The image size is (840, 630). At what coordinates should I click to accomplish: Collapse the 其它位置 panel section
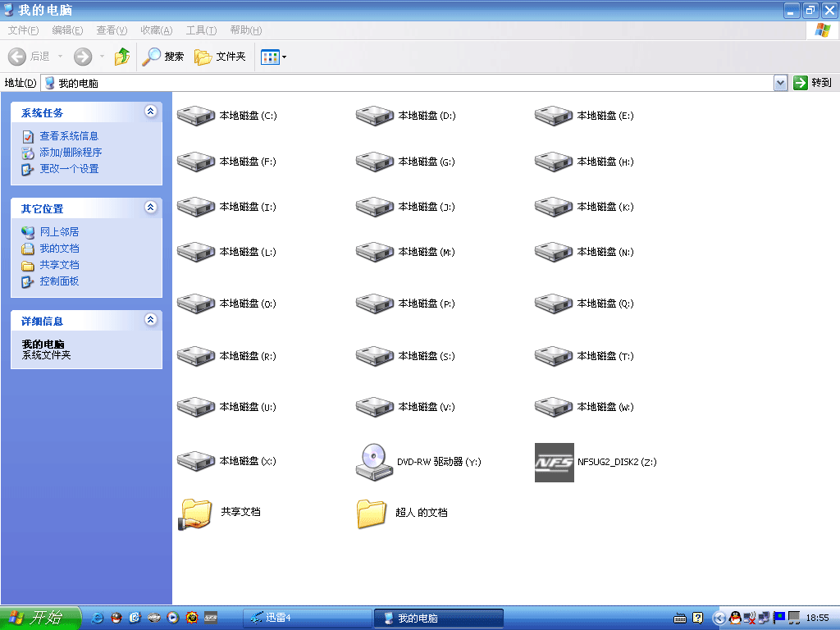pyautogui.click(x=150, y=208)
